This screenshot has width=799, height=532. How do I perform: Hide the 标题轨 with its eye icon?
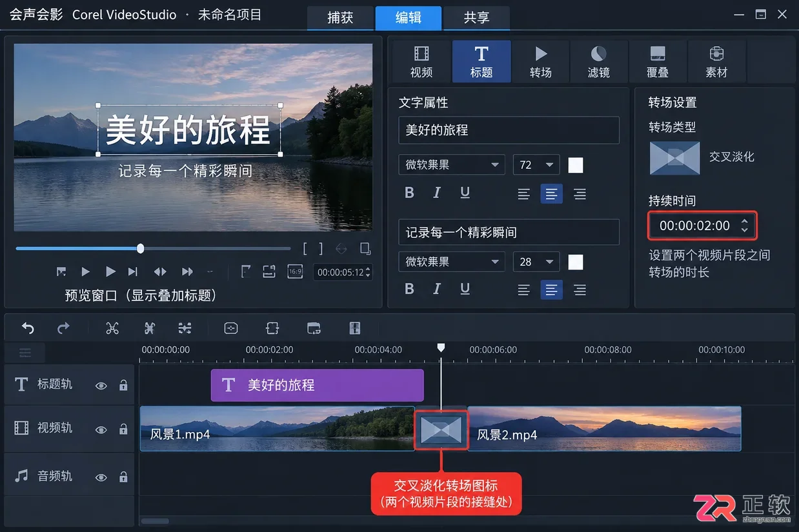coord(101,386)
